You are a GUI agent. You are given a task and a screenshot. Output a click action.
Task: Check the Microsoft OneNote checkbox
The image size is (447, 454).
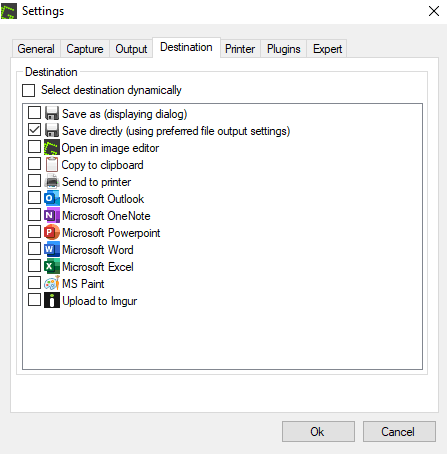click(34, 215)
